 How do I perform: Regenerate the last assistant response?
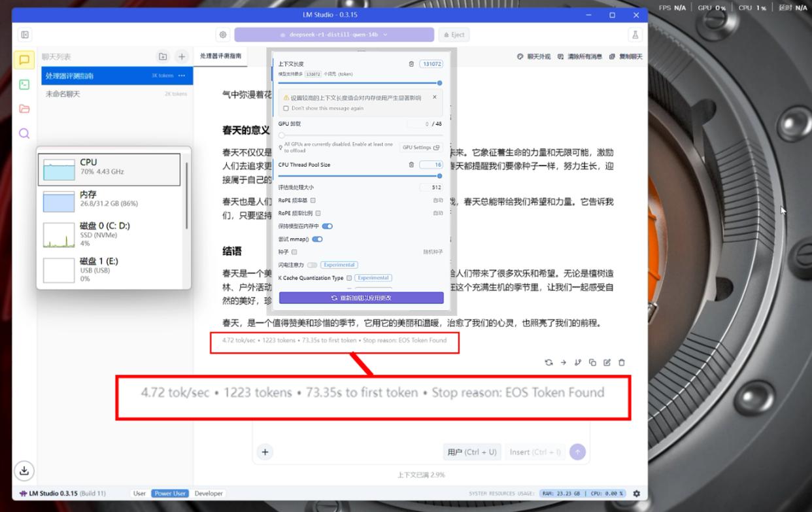click(549, 362)
